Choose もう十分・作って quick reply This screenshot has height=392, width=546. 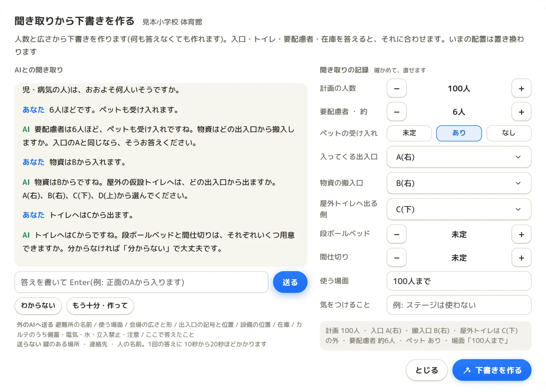click(x=100, y=305)
